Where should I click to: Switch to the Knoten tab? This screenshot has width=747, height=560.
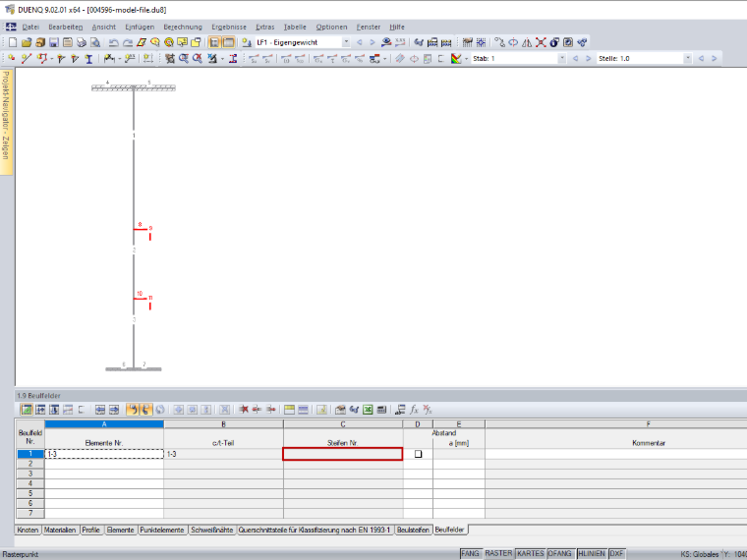tap(28, 530)
